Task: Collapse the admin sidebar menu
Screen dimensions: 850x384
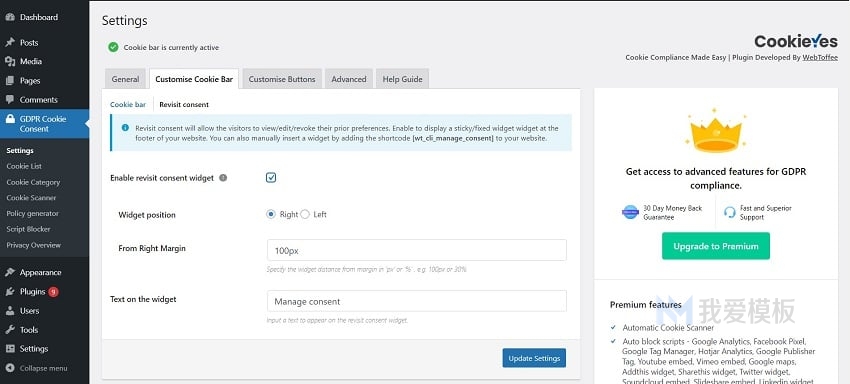Action: pyautogui.click(x=37, y=368)
